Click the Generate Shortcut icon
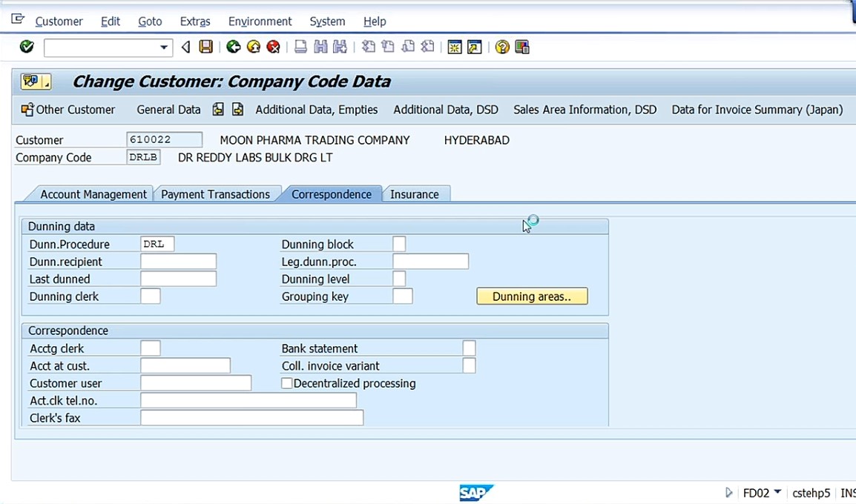The image size is (856, 504). 475,47
